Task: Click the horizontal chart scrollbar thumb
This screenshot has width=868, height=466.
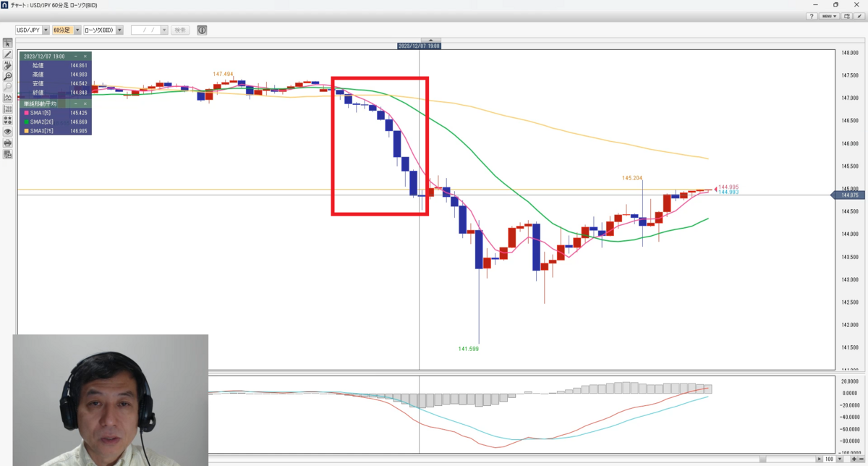Action: coord(763,459)
